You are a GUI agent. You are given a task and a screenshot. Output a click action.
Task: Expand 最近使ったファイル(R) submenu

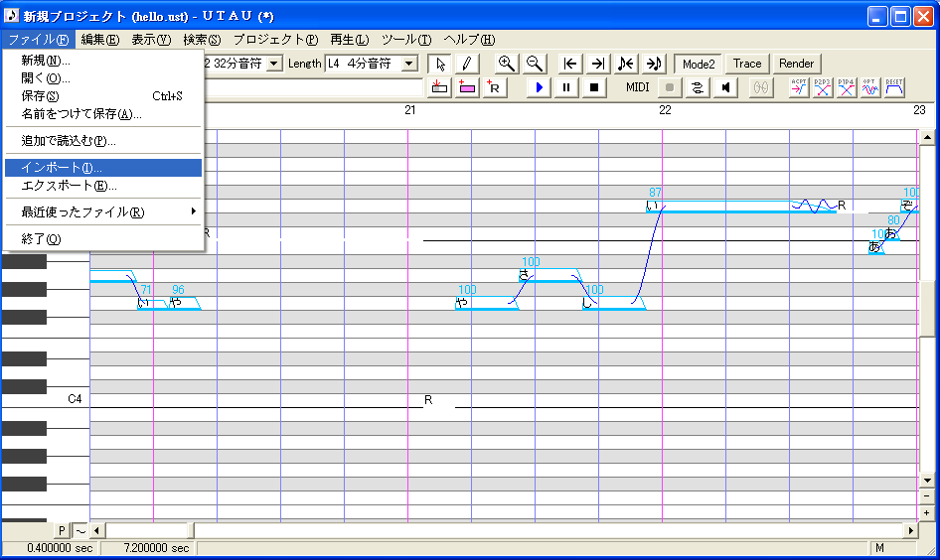103,212
